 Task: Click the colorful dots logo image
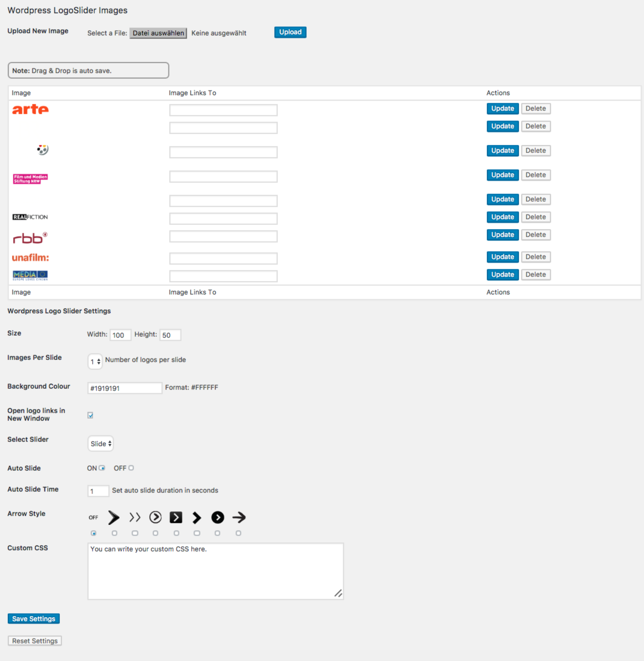pos(43,149)
